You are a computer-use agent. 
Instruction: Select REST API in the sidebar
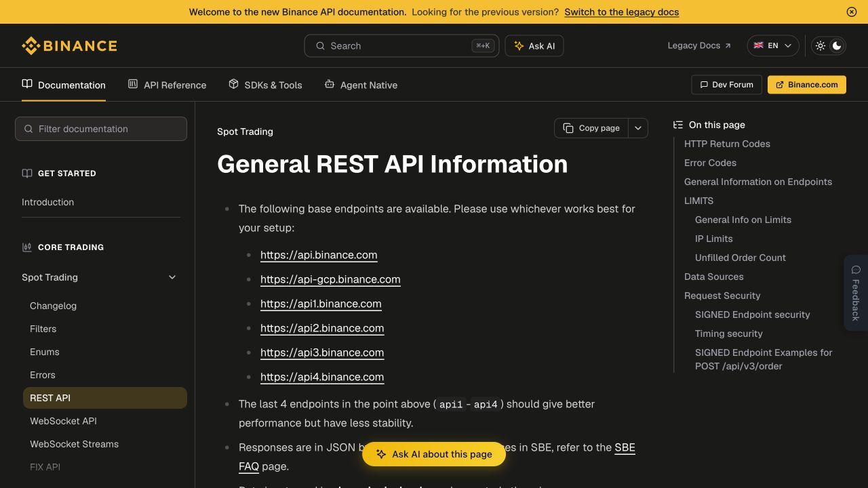pos(105,398)
